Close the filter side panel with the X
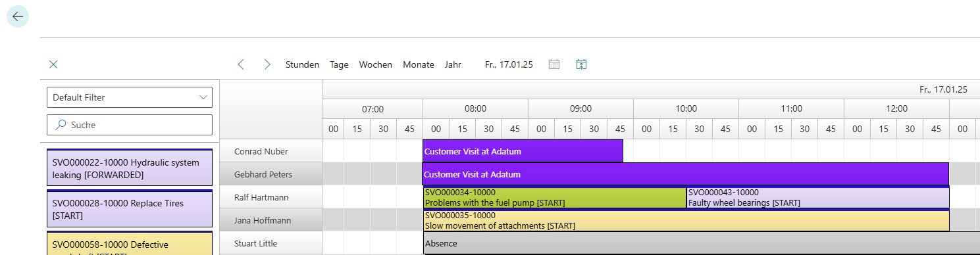 54,64
